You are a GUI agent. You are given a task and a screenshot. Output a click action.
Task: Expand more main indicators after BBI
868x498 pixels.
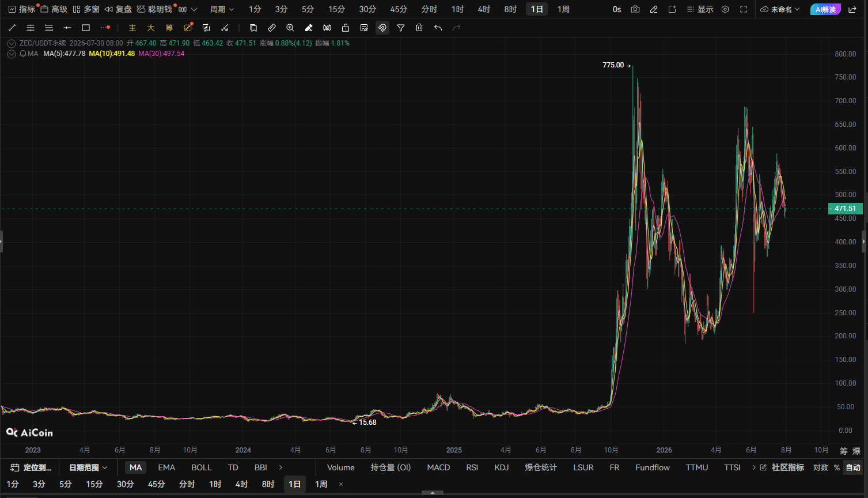click(281, 467)
